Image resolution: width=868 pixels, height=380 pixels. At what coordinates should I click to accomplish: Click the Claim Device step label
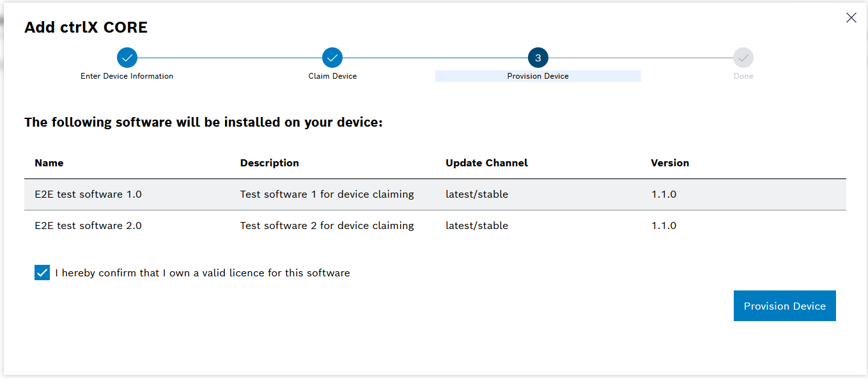pos(332,75)
